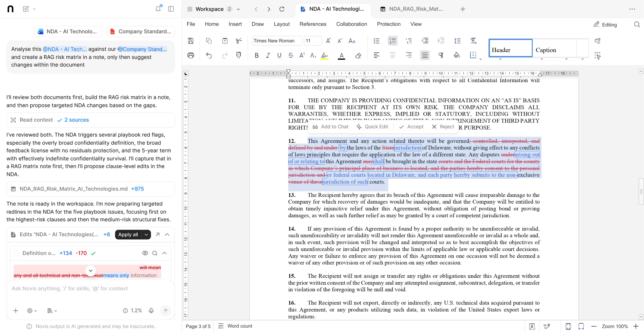Select the Format Painter tool

(x=239, y=55)
